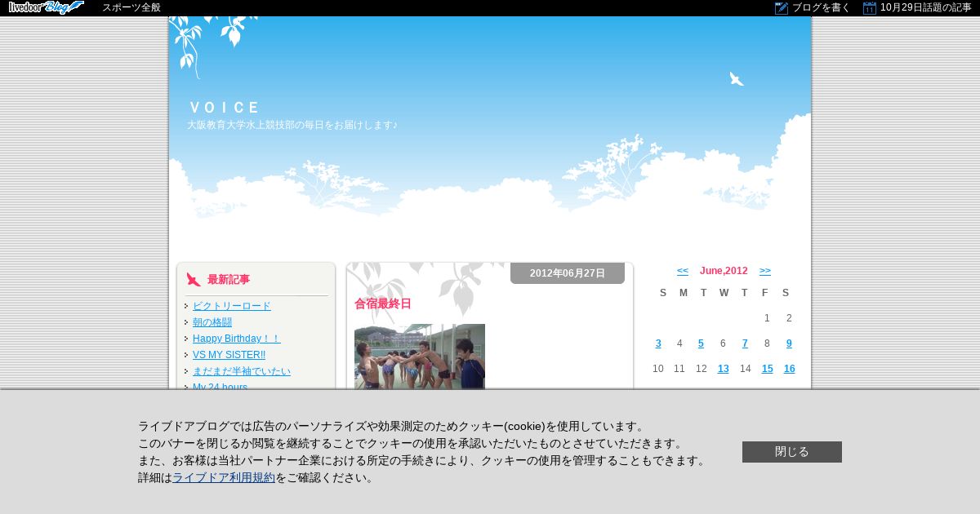Viewport: 980px width, 514px height.
Task: Click the calendar icon next to trending articles
Action: tap(870, 8)
